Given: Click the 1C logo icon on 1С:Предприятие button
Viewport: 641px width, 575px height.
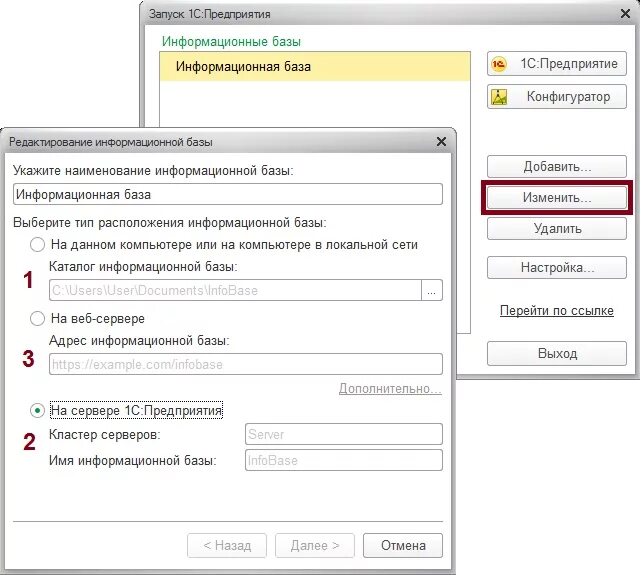Looking at the screenshot, I should 499,64.
